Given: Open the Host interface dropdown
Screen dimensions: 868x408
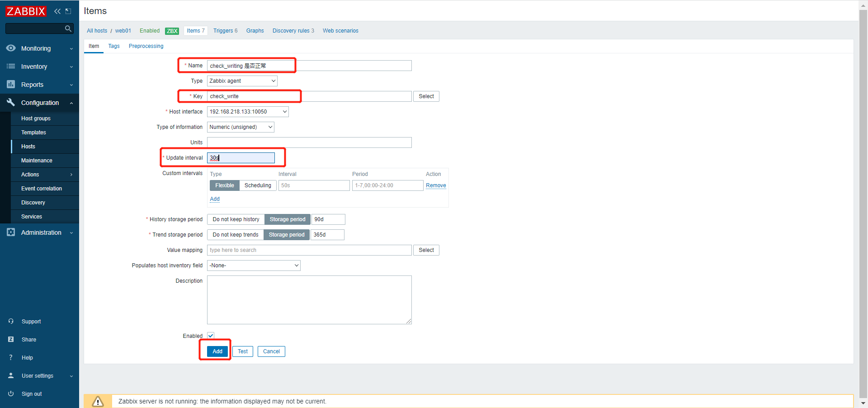Looking at the screenshot, I should [248, 112].
